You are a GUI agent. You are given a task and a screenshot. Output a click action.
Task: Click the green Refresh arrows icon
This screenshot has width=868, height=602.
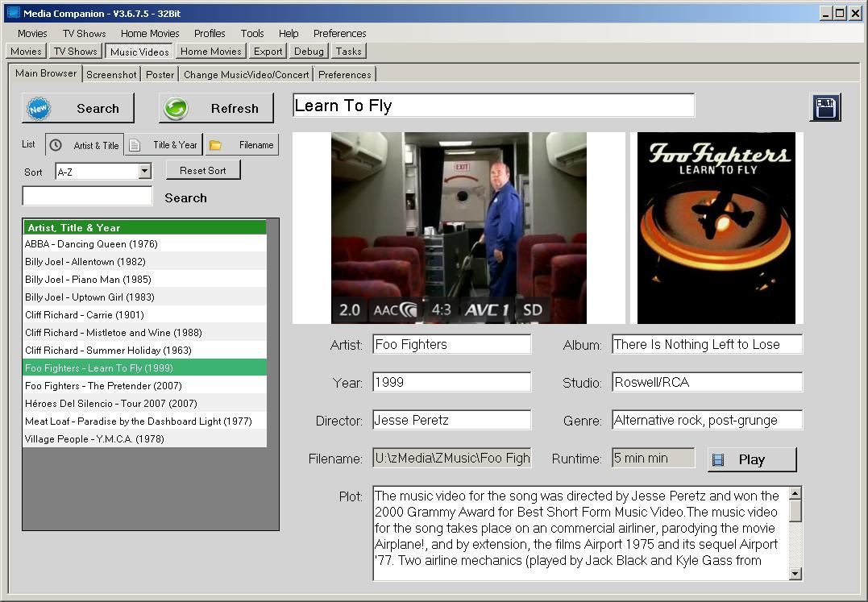(176, 109)
